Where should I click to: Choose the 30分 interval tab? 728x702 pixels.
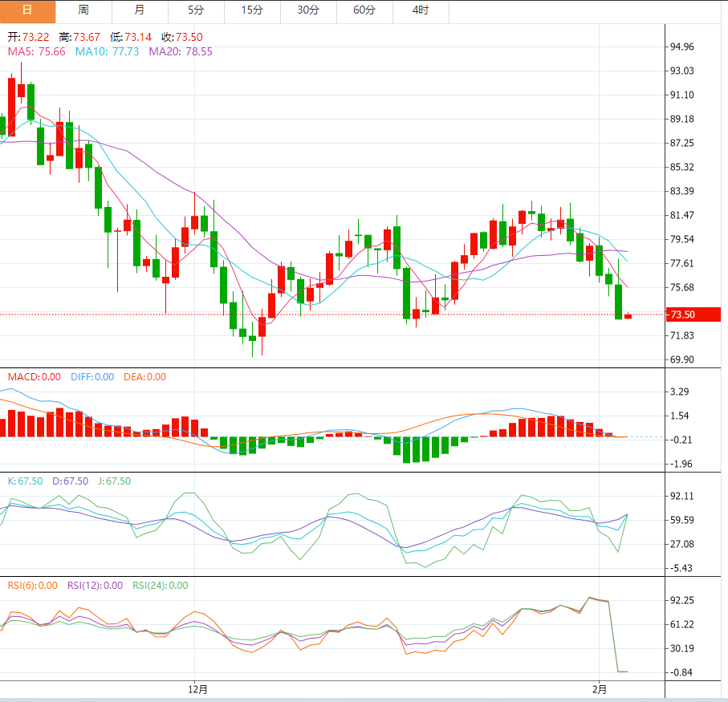(x=308, y=10)
